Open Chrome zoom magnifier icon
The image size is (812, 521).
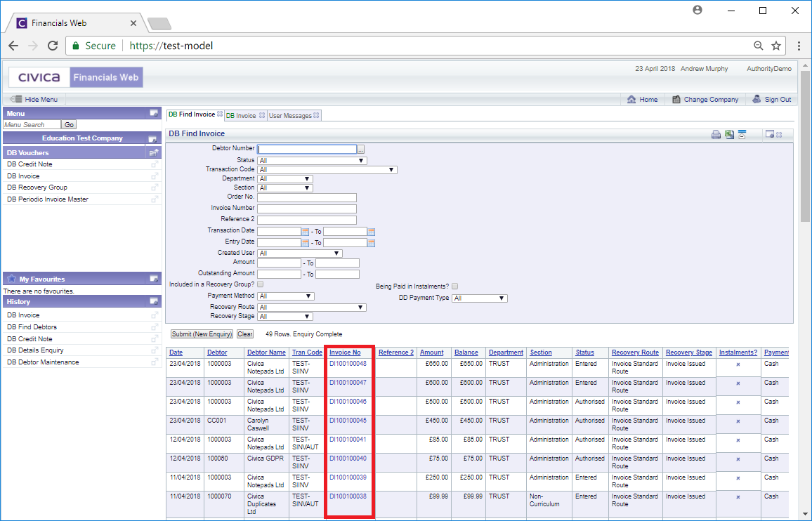[758, 46]
